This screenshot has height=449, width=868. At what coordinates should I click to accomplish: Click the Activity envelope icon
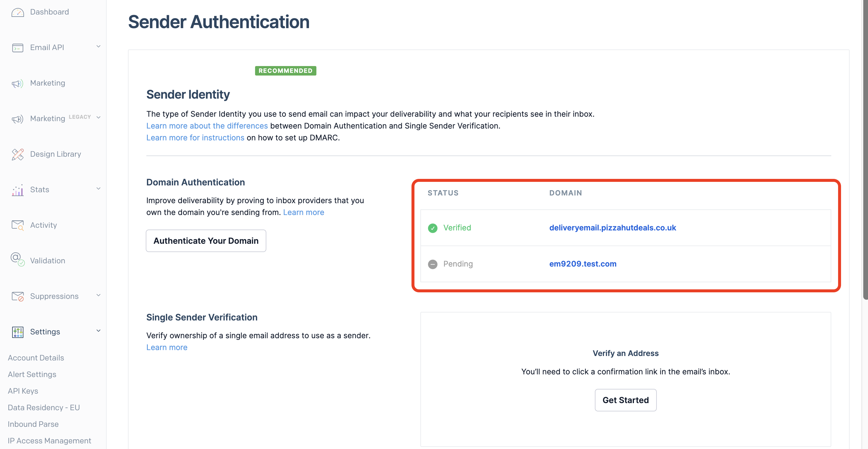pos(17,225)
